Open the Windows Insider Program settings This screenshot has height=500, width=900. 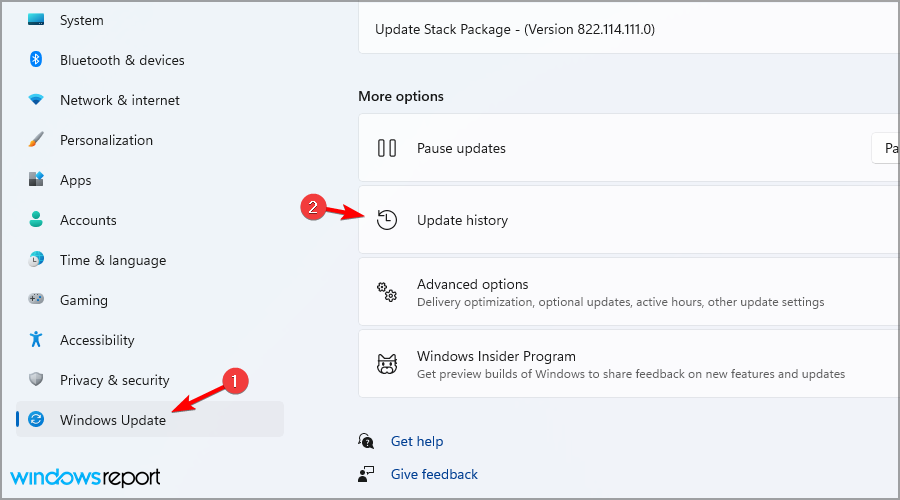[496, 357]
